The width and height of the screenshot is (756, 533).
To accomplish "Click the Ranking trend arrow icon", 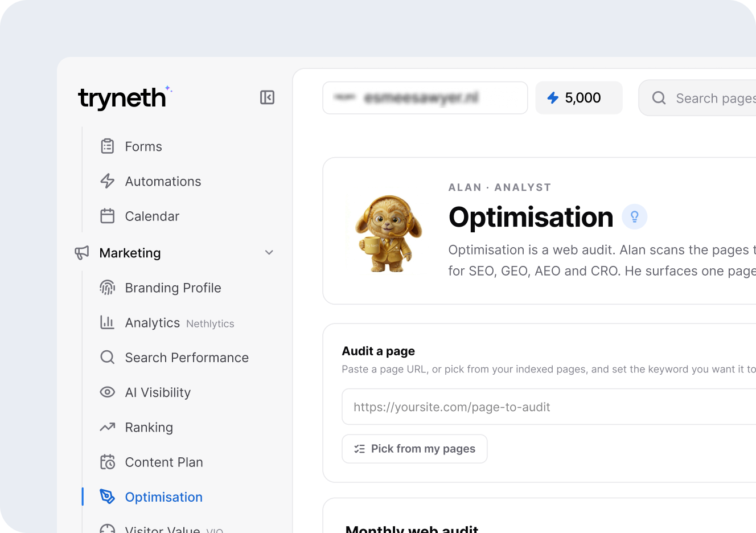I will pyautogui.click(x=108, y=427).
